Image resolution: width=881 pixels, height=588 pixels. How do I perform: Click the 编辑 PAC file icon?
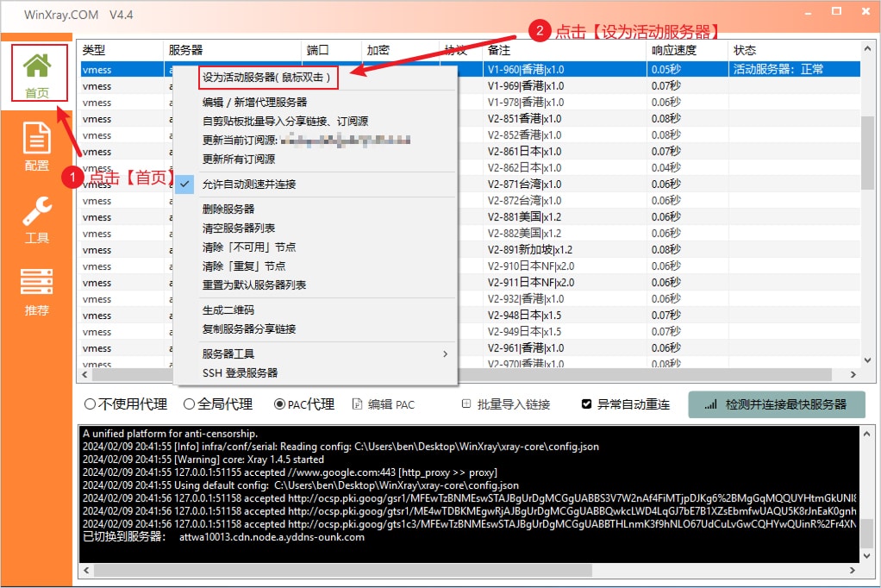click(357, 404)
